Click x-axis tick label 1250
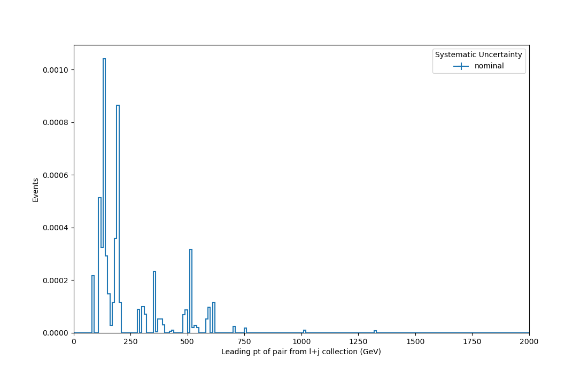Viewport: 588px width, 374px height. (x=359, y=341)
